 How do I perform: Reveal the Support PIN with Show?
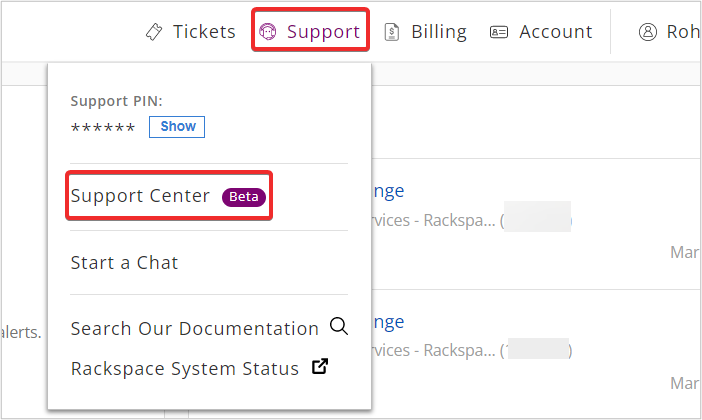pyautogui.click(x=177, y=127)
